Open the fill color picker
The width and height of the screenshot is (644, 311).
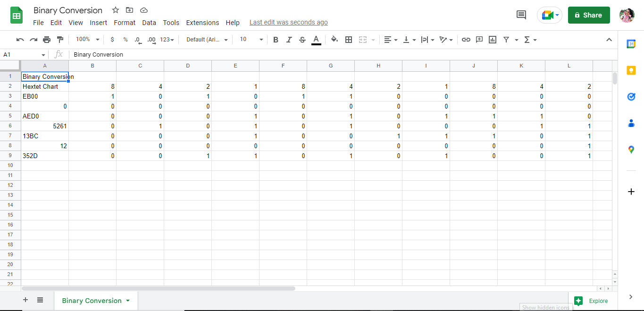[335, 40]
